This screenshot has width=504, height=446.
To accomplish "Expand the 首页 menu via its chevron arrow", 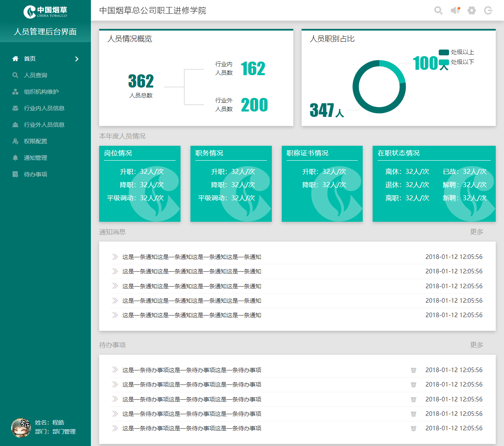I will tap(76, 59).
